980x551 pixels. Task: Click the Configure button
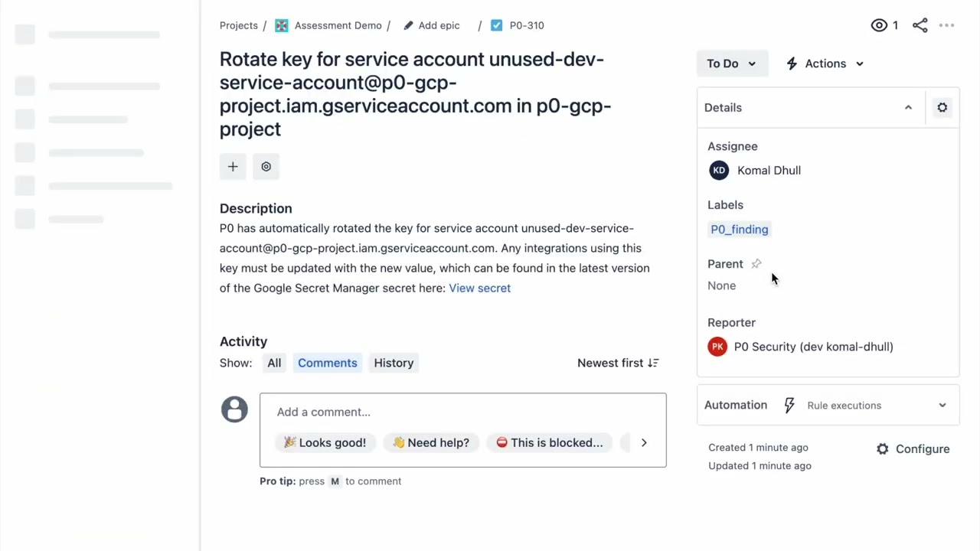(913, 449)
